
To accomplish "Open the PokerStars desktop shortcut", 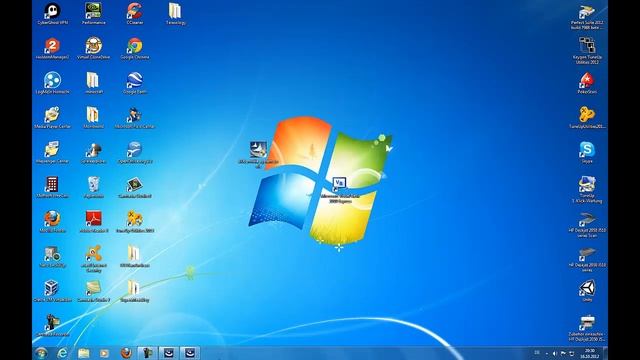I will [x=587, y=83].
